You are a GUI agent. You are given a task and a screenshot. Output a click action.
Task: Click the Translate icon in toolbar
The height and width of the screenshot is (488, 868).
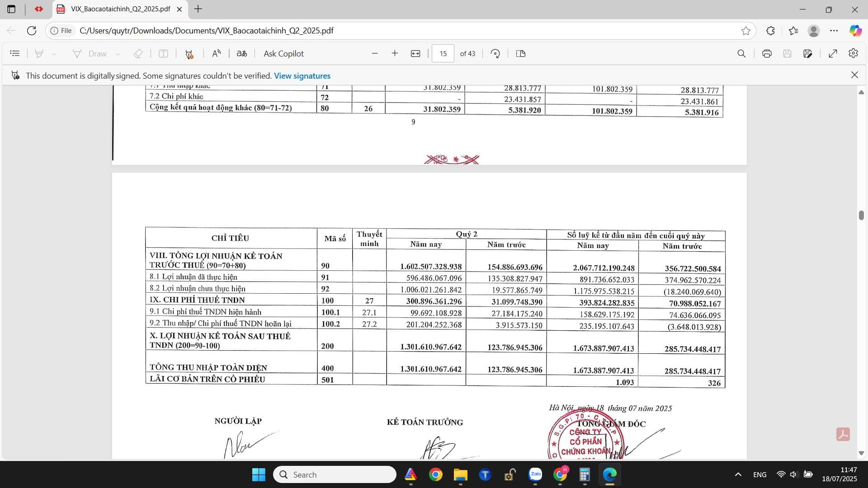(x=242, y=53)
